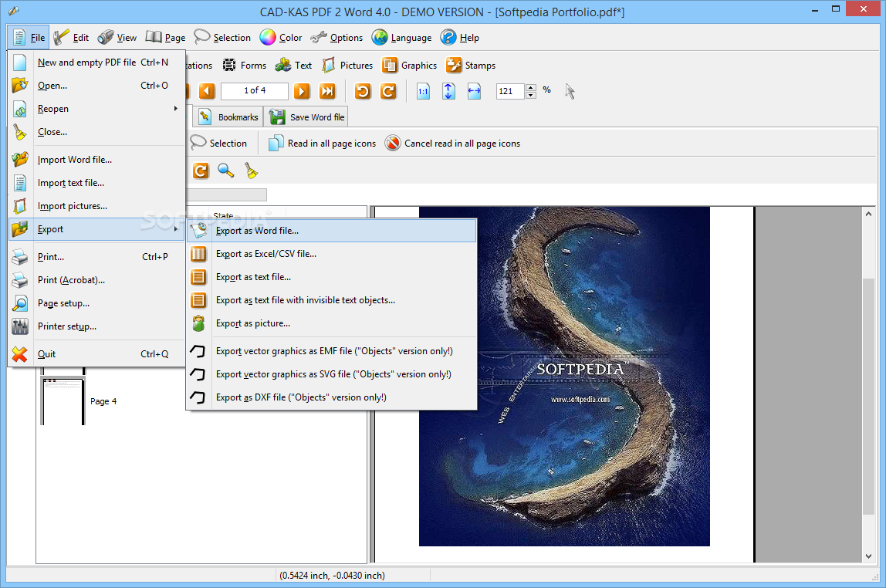
Task: Open Printer setup...
Action: [96, 326]
